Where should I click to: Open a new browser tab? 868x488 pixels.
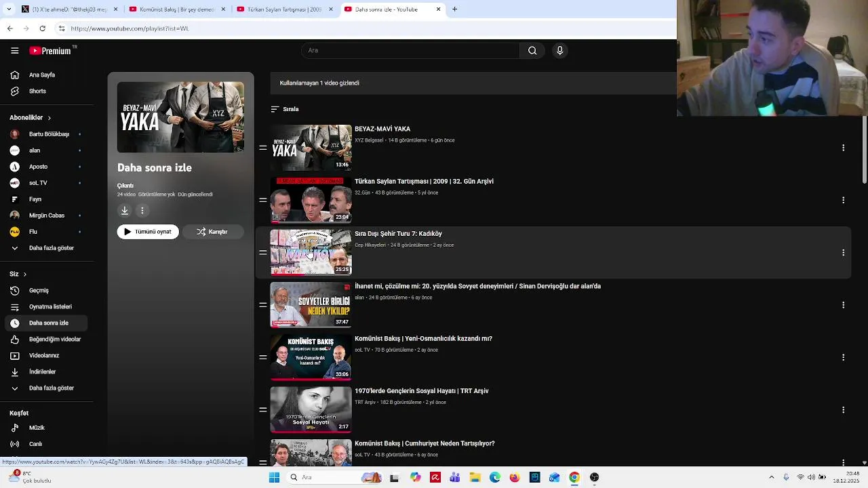pyautogui.click(x=454, y=9)
